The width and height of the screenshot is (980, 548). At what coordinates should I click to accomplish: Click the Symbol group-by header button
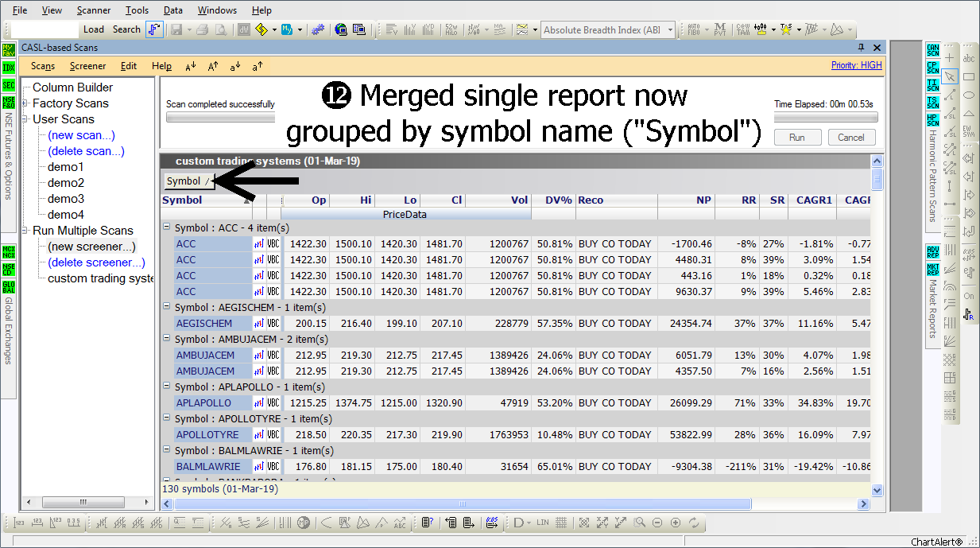tap(189, 181)
